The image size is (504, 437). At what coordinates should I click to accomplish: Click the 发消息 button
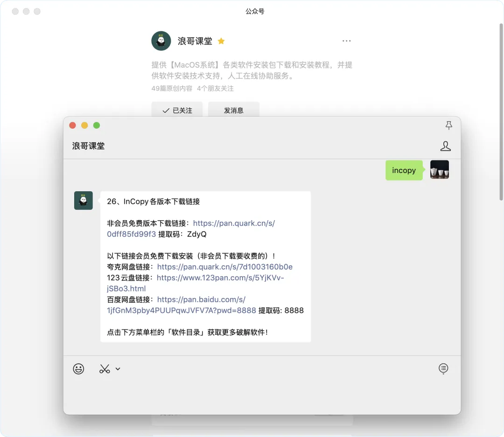pyautogui.click(x=234, y=110)
